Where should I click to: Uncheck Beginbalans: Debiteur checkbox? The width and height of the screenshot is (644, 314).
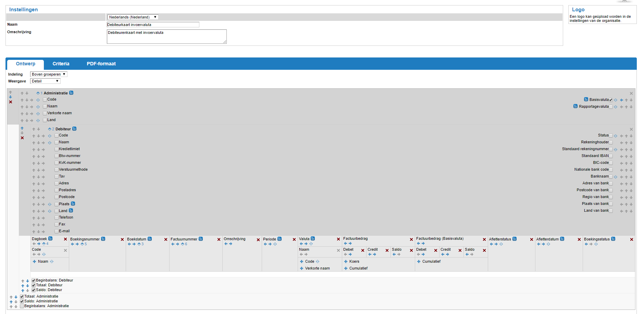[34, 280]
